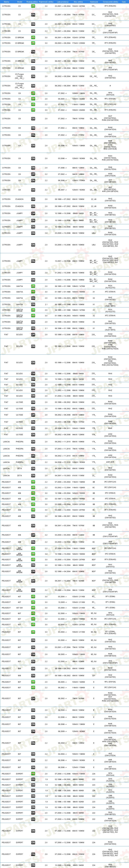Click the petrol icon for XANTIA BREAK 3.0 XFZ

pyautogui.click(x=33, y=316)
